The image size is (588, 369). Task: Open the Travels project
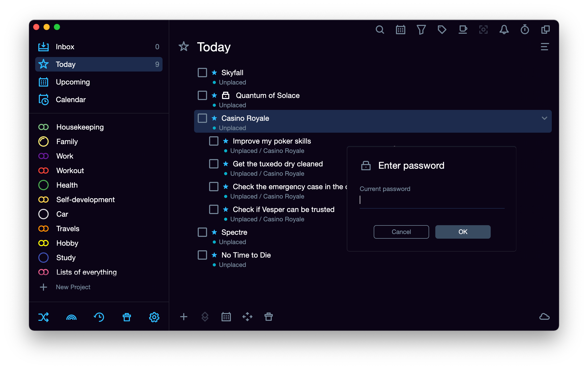click(99, 229)
